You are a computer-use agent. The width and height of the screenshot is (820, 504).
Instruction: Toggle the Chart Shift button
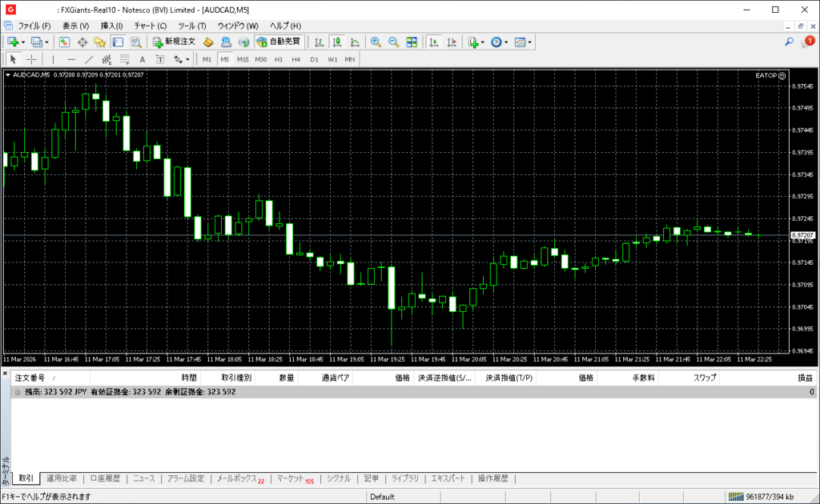(x=452, y=42)
